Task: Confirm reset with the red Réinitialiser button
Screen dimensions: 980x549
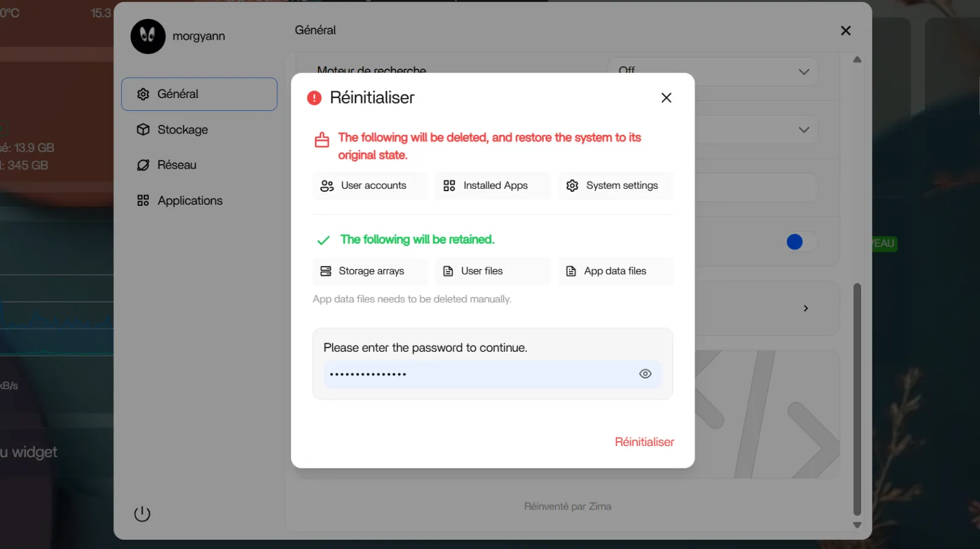Action: click(644, 442)
